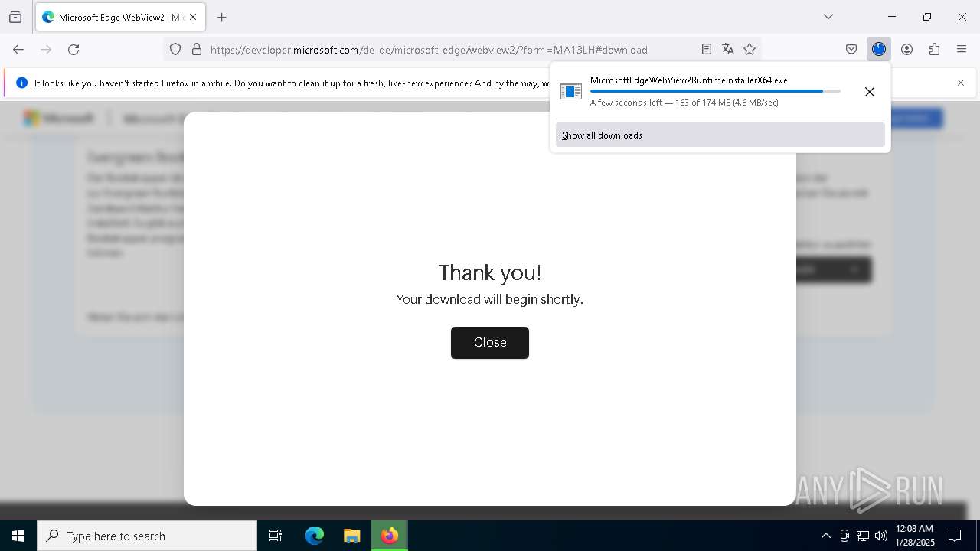The width and height of the screenshot is (980, 551).
Task: Open Firefox account icon
Action: 906,49
